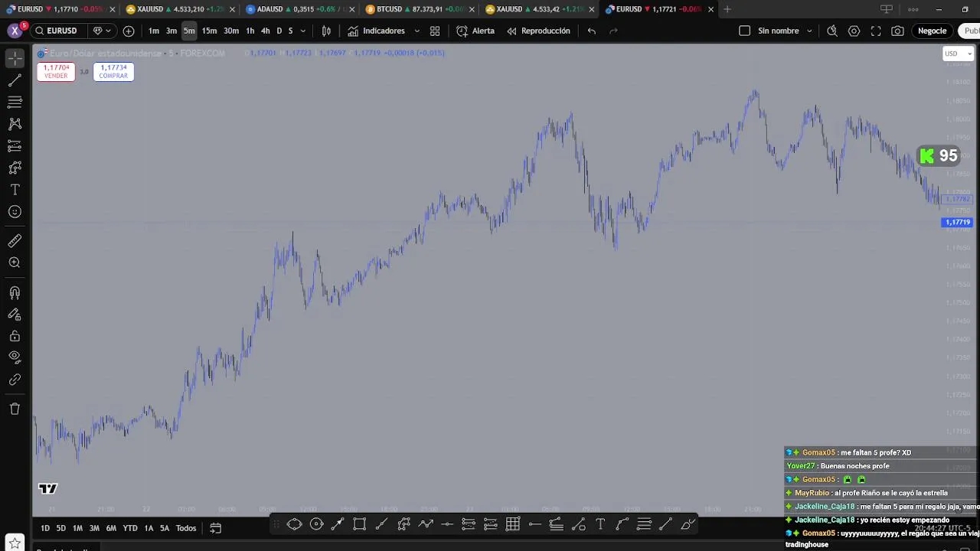This screenshot has height=551, width=980.
Task: Click the trash remove objects icon
Action: 15,409
